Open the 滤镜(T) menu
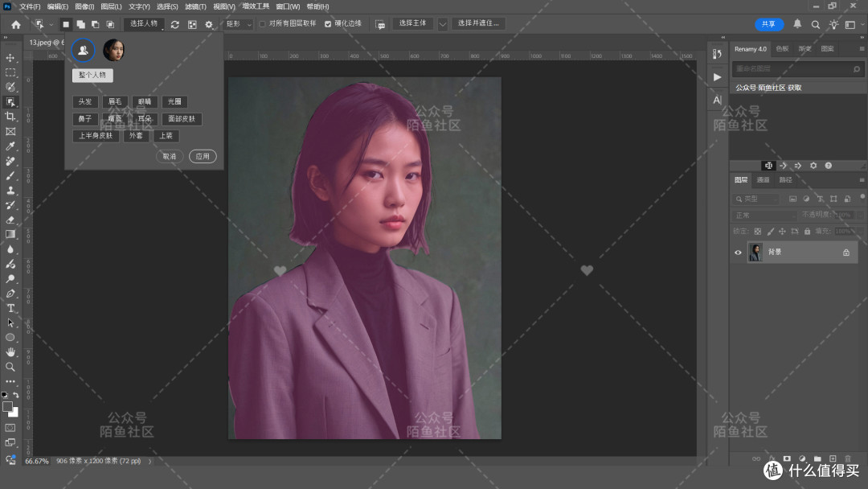 coord(195,6)
